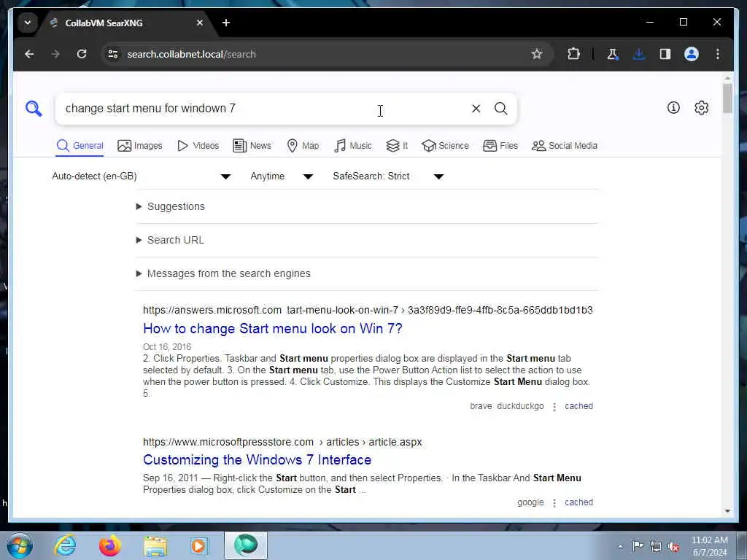Open cached version of first result
Image resolution: width=747 pixels, height=560 pixels.
tap(578, 406)
